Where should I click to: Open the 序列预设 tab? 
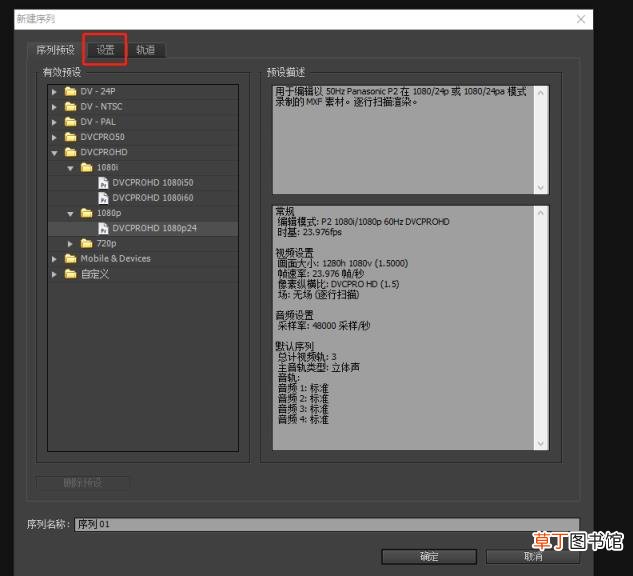click(56, 50)
